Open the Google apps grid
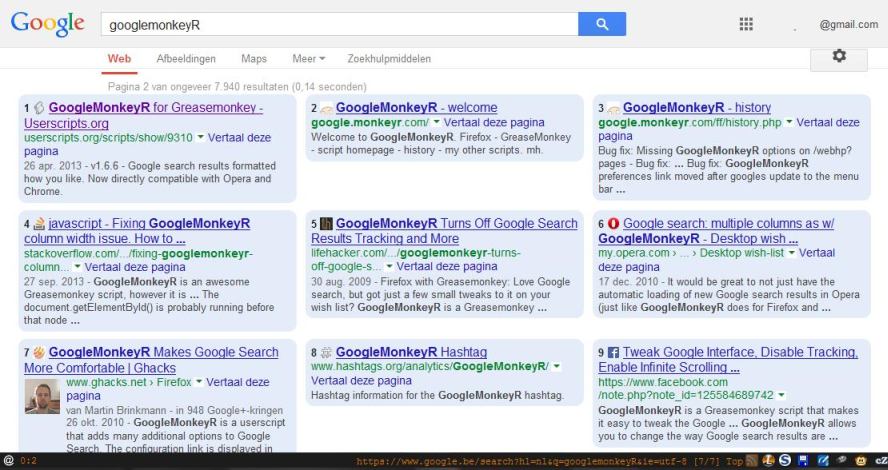This screenshot has width=888, height=470. coord(746,24)
